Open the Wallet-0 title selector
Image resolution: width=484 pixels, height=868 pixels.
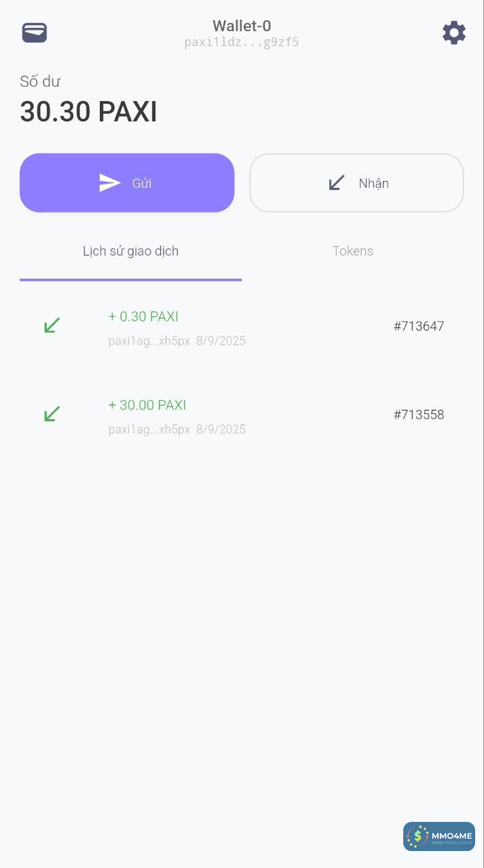click(242, 26)
